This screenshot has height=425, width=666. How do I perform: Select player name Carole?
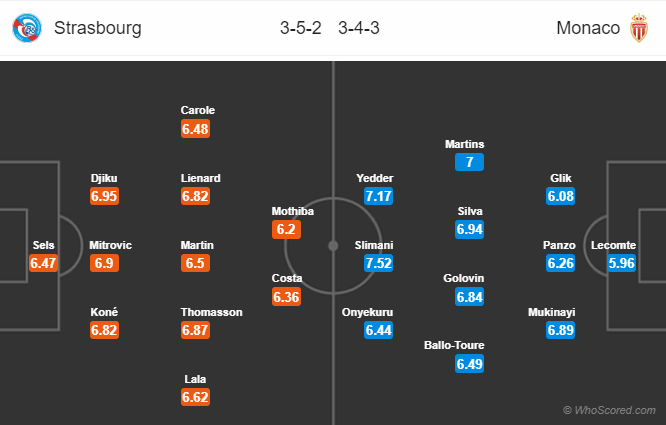click(198, 110)
